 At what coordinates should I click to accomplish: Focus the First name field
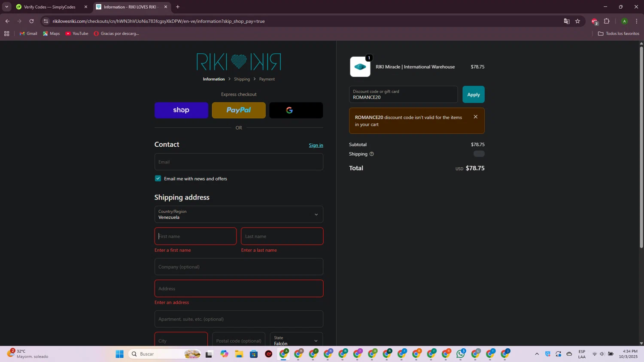(x=195, y=236)
